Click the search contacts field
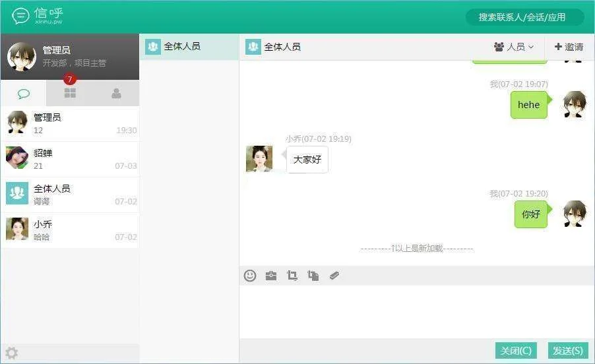 pyautogui.click(x=524, y=17)
